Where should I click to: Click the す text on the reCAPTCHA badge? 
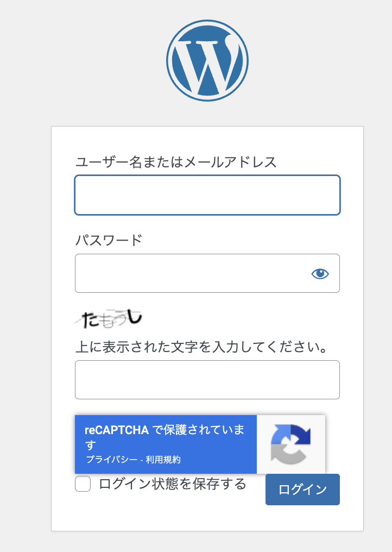(90, 445)
